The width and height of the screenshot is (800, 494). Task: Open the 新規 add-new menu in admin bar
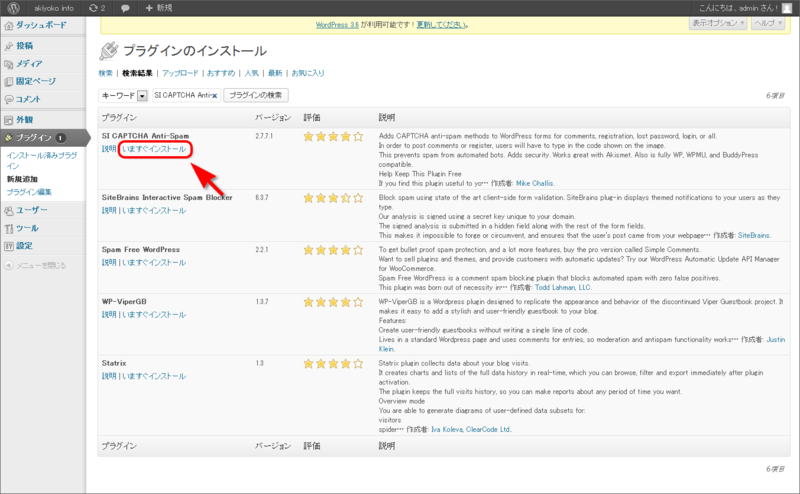pos(159,8)
